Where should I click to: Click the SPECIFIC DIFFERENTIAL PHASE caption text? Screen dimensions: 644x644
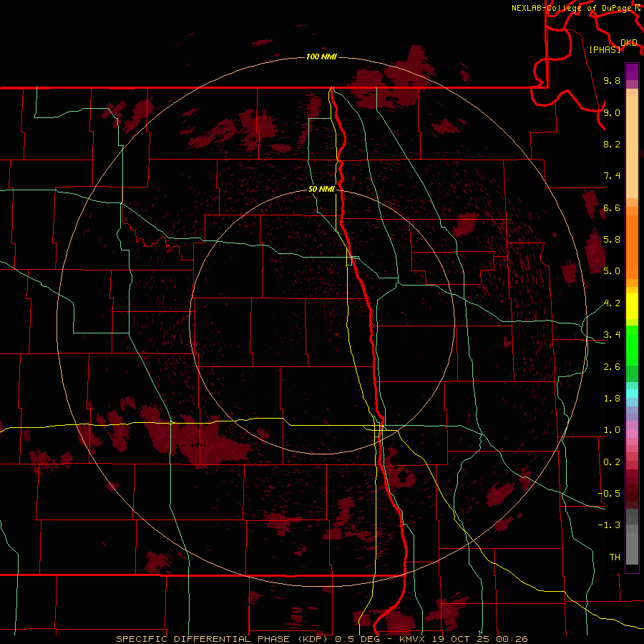coord(203,639)
